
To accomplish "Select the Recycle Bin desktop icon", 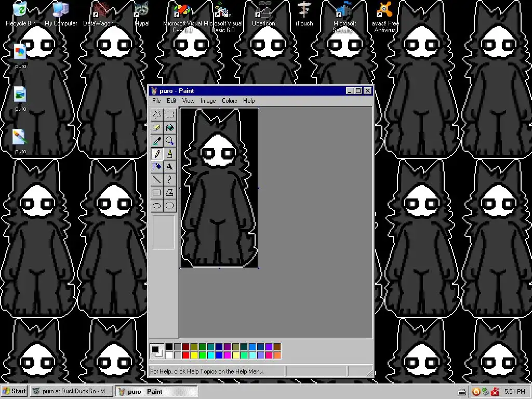I will click(x=20, y=14).
